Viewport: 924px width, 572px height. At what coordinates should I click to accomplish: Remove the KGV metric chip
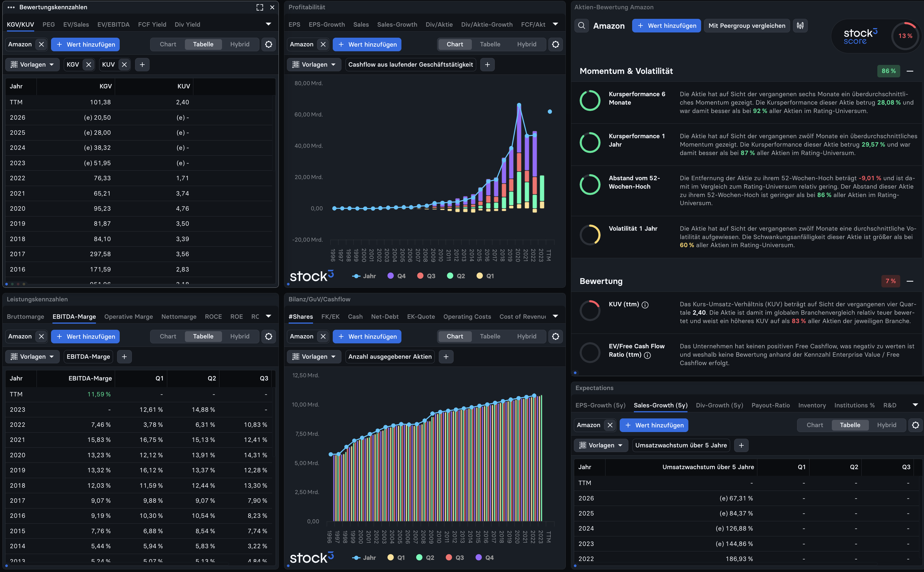(x=88, y=65)
